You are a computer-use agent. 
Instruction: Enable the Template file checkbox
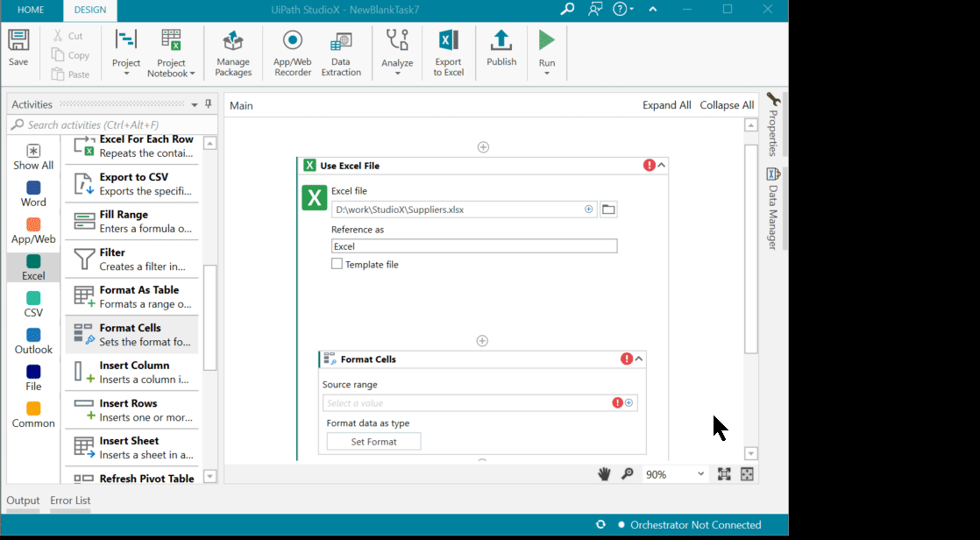tap(337, 264)
